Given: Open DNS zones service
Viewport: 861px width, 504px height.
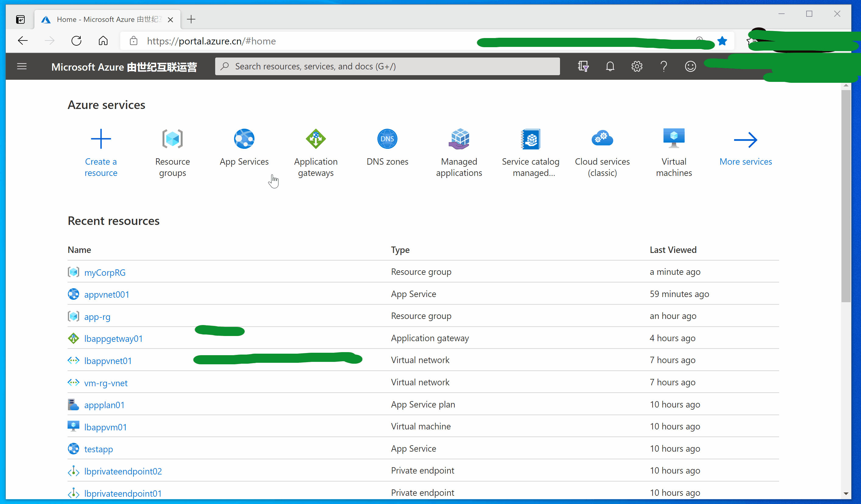Looking at the screenshot, I should click(x=387, y=139).
